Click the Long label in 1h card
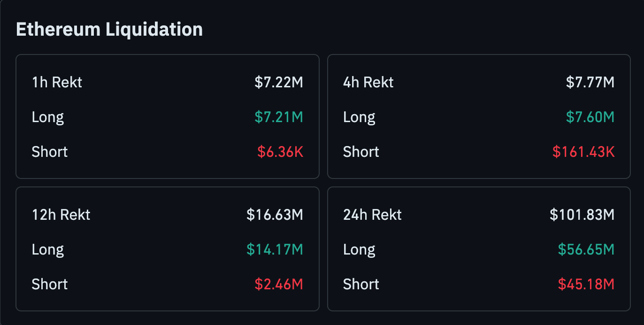The image size is (644, 325). (48, 117)
